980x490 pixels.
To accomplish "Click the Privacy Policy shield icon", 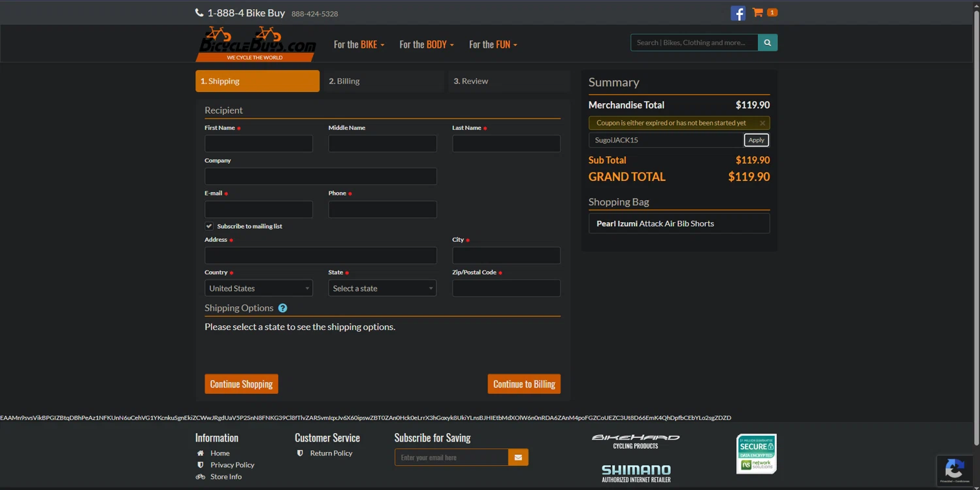I will [x=201, y=465].
